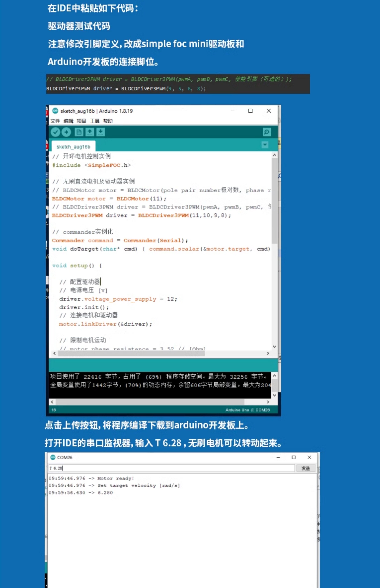Click the editor scroll-down arrow
The height and width of the screenshot is (588, 380).
[x=274, y=347]
